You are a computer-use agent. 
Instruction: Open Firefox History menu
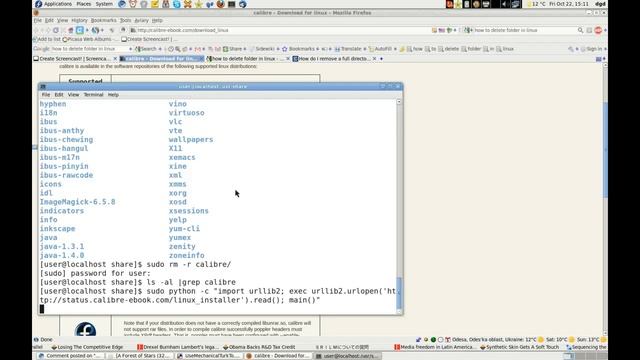(x=79, y=20)
